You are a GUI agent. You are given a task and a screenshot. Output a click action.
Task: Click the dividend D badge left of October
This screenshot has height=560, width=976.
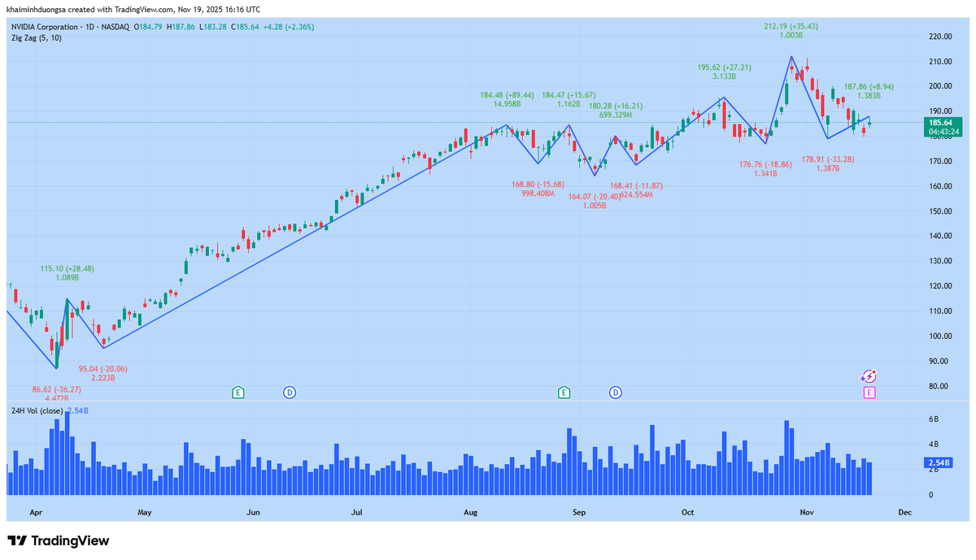[616, 393]
